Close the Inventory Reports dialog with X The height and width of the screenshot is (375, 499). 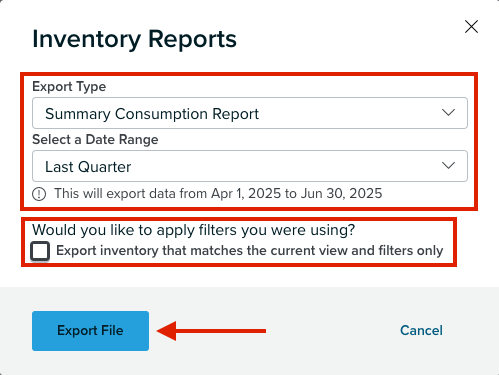coord(471,27)
